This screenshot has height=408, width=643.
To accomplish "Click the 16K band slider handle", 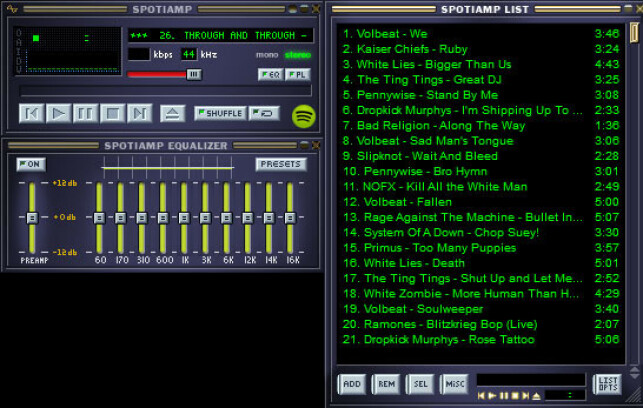I will click(290, 218).
